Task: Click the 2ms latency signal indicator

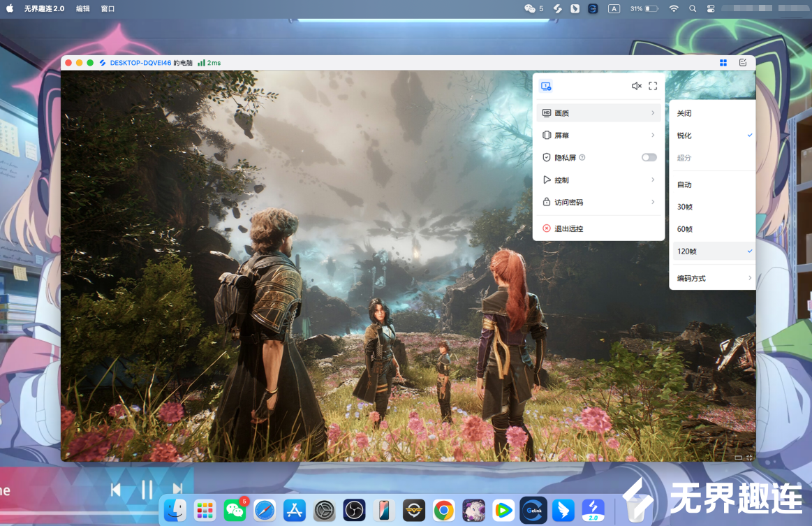Action: tap(209, 63)
